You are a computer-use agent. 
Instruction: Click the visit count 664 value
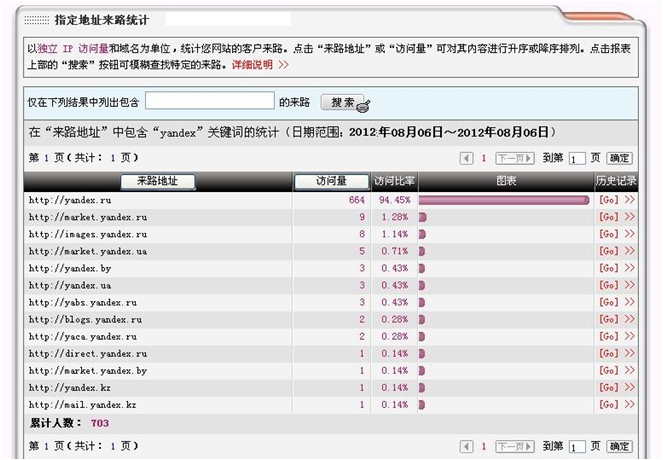pos(357,200)
